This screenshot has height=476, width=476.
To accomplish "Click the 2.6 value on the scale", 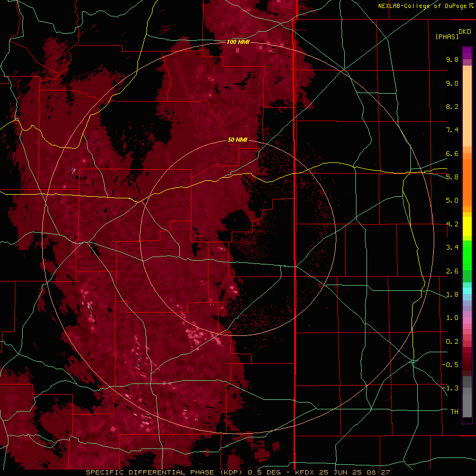I will coord(452,271).
